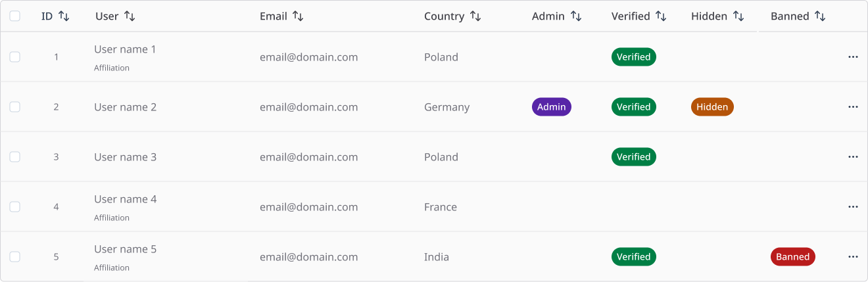Image resolution: width=868 pixels, height=282 pixels.
Task: Select the checkbox for User name 1
Action: (x=14, y=57)
